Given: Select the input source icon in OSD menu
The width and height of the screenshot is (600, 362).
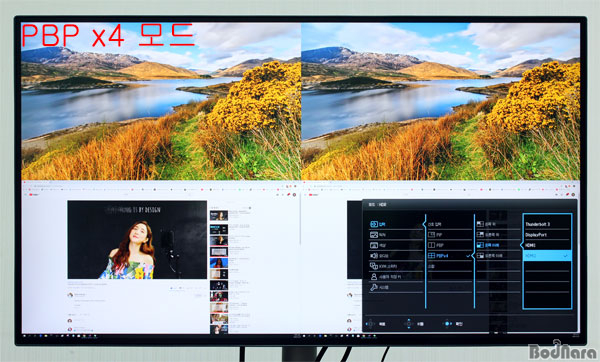Looking at the screenshot, I should coord(373,224).
